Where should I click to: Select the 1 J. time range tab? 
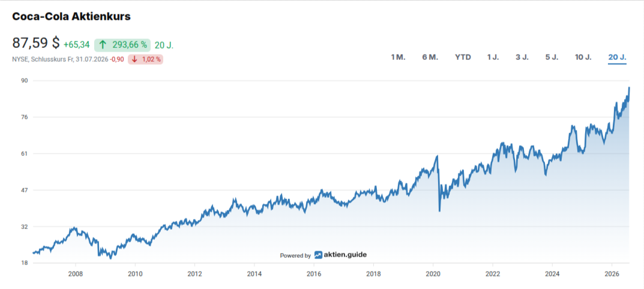click(x=493, y=58)
